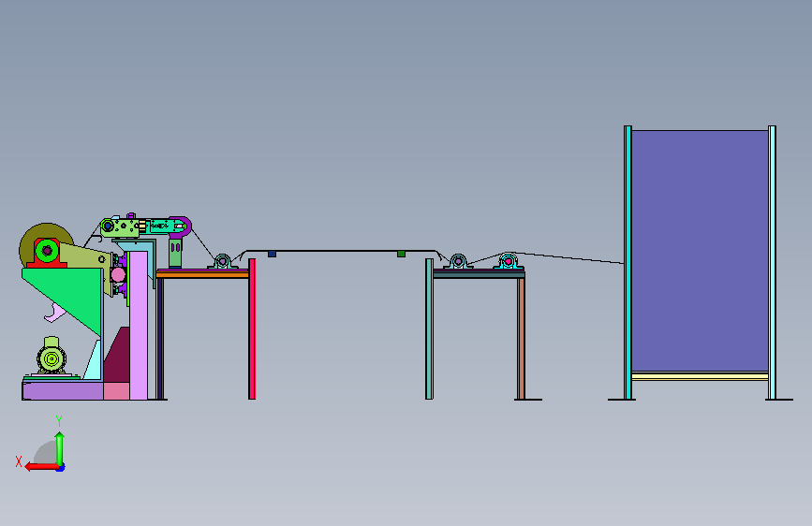Viewport: 812px width, 526px height.
Task: Select the small blue block under the rail
Action: point(272,254)
